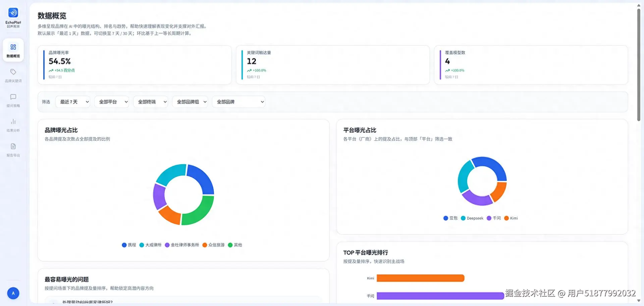Screen dimensions: 644x306
Task: Click the user avatar A icon
Action: click(13, 293)
